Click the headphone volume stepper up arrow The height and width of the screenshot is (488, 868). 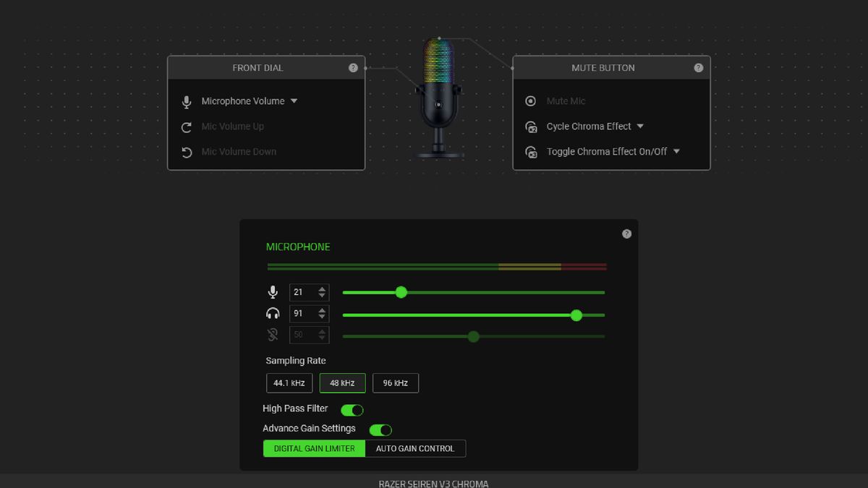[x=323, y=311]
